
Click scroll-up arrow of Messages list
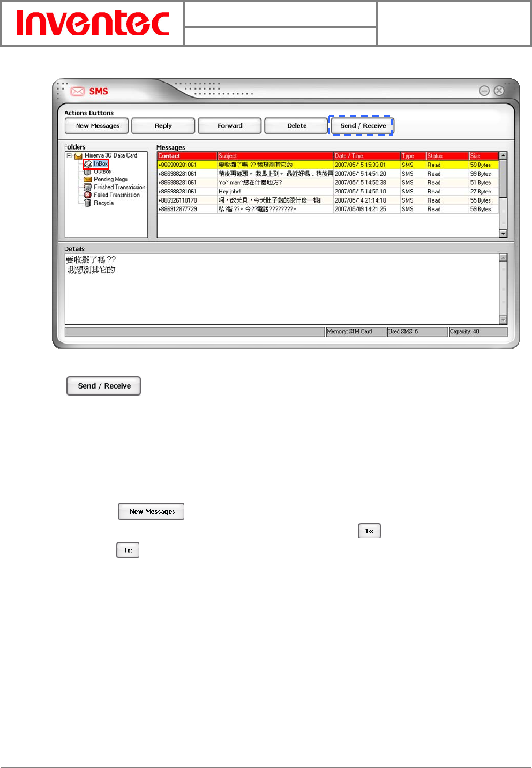pos(503,155)
